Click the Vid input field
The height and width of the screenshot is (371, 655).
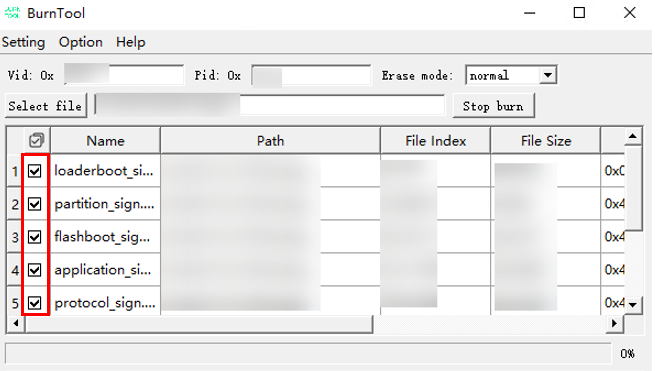(x=124, y=75)
